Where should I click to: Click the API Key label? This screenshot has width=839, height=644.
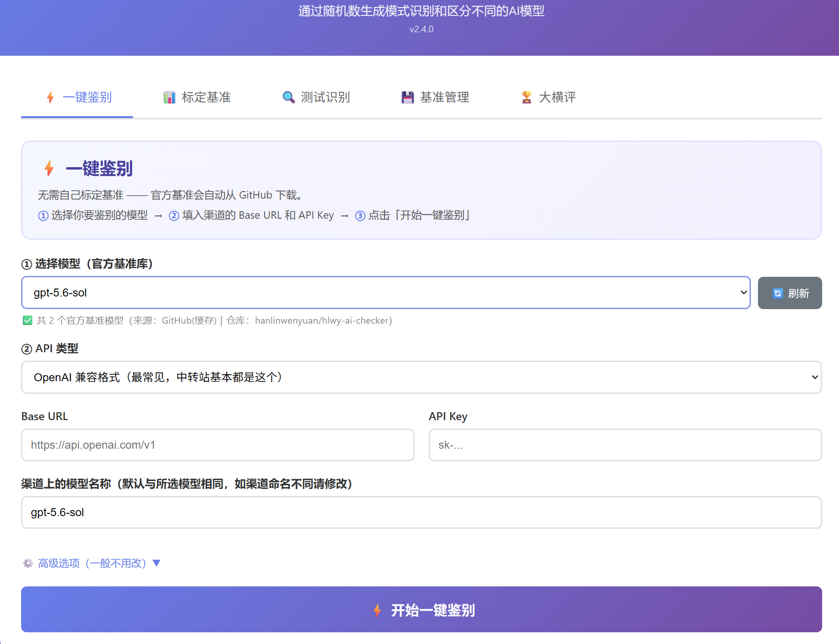pyautogui.click(x=448, y=416)
